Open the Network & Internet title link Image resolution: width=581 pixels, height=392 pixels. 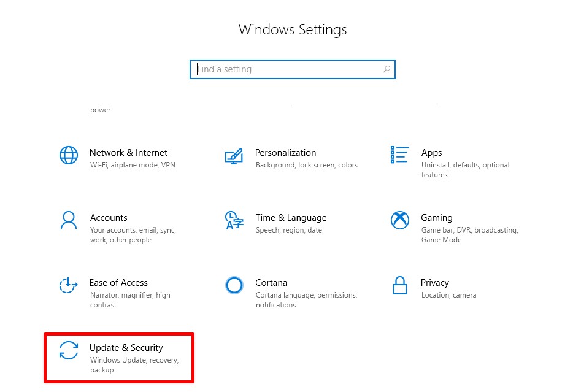(128, 153)
